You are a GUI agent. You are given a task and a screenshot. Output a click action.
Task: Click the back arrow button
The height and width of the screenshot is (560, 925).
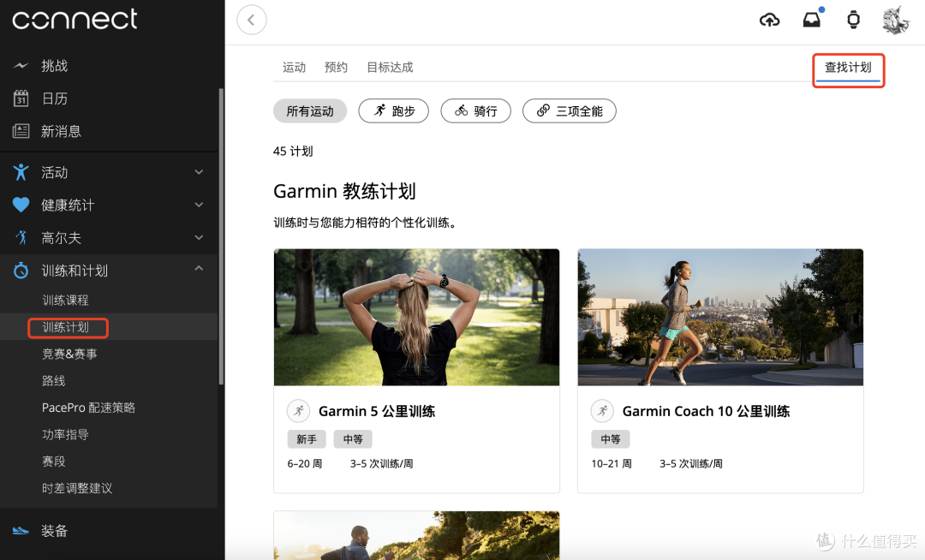(x=252, y=20)
